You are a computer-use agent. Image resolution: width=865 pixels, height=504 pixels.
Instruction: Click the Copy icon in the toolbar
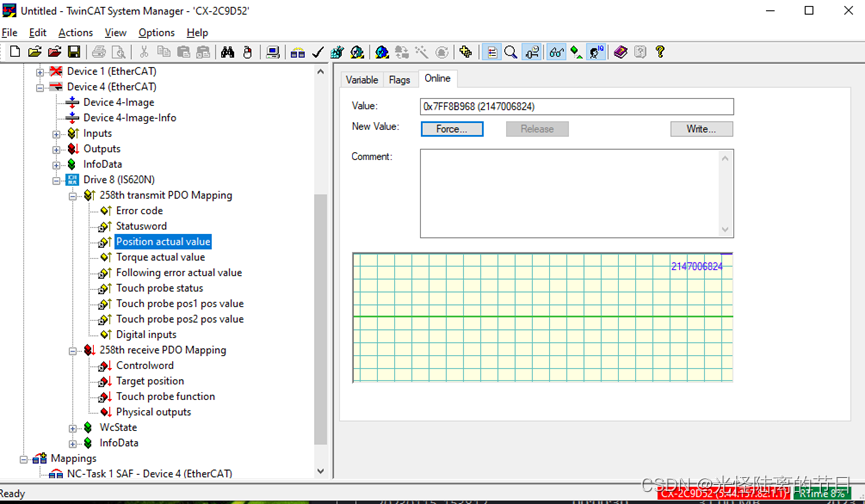164,52
